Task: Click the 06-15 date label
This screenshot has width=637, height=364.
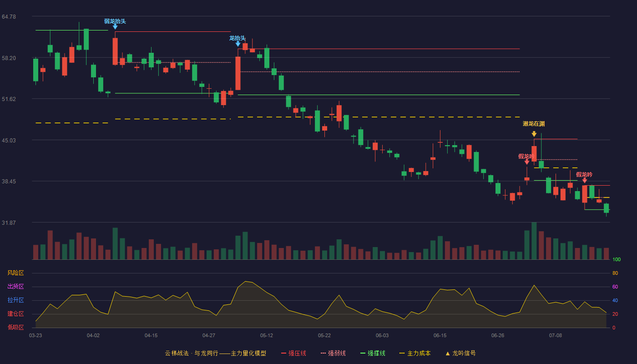Action: 440,335
